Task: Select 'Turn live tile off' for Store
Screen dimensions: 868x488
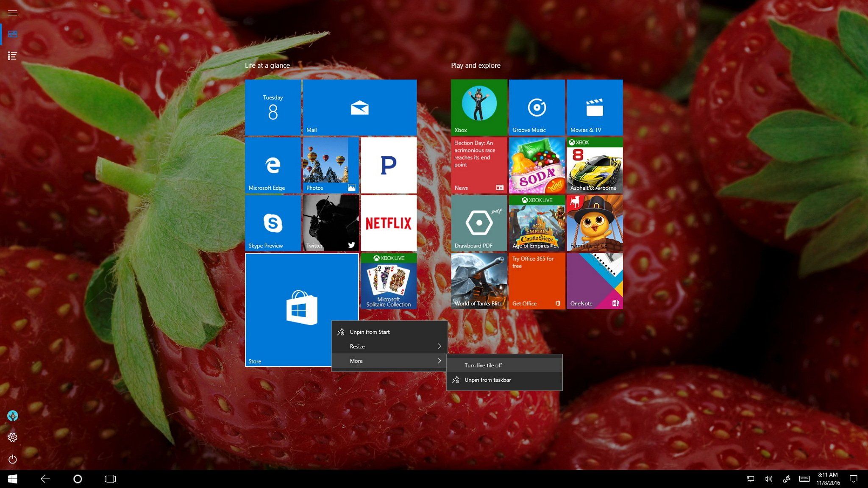Action: point(483,365)
